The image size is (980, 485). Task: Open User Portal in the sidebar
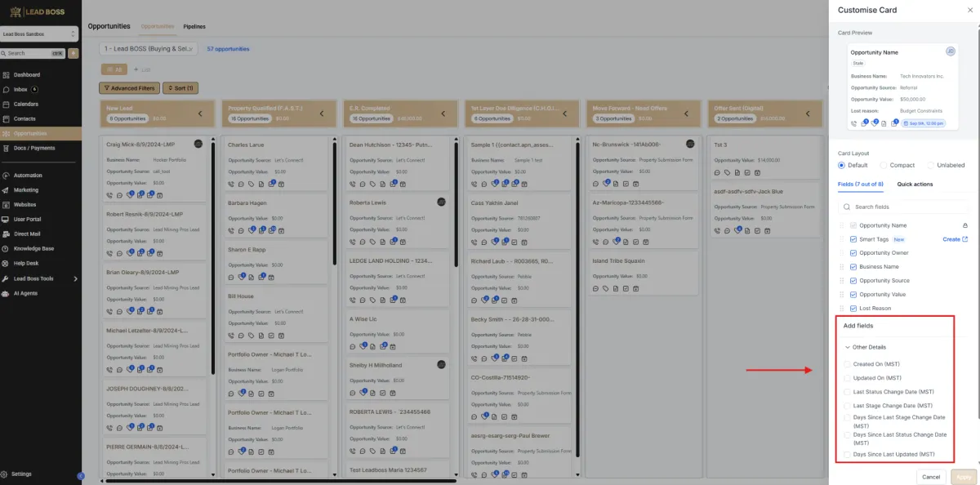tap(28, 219)
